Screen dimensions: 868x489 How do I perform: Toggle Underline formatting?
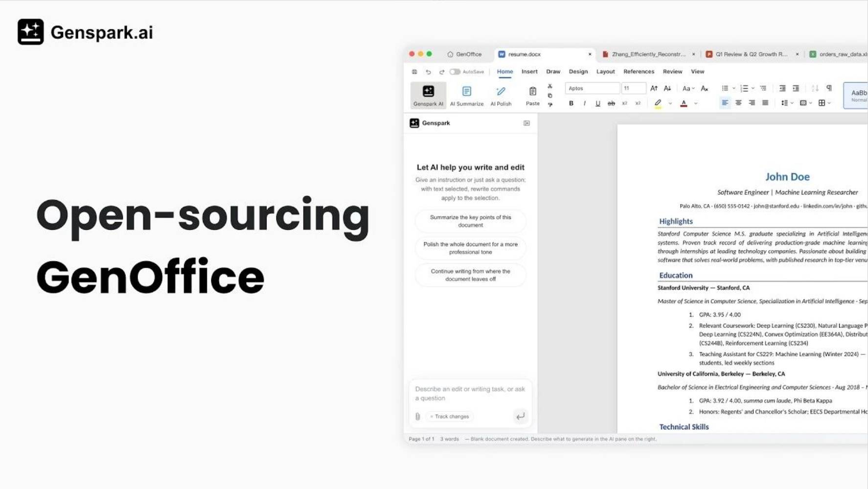(597, 103)
